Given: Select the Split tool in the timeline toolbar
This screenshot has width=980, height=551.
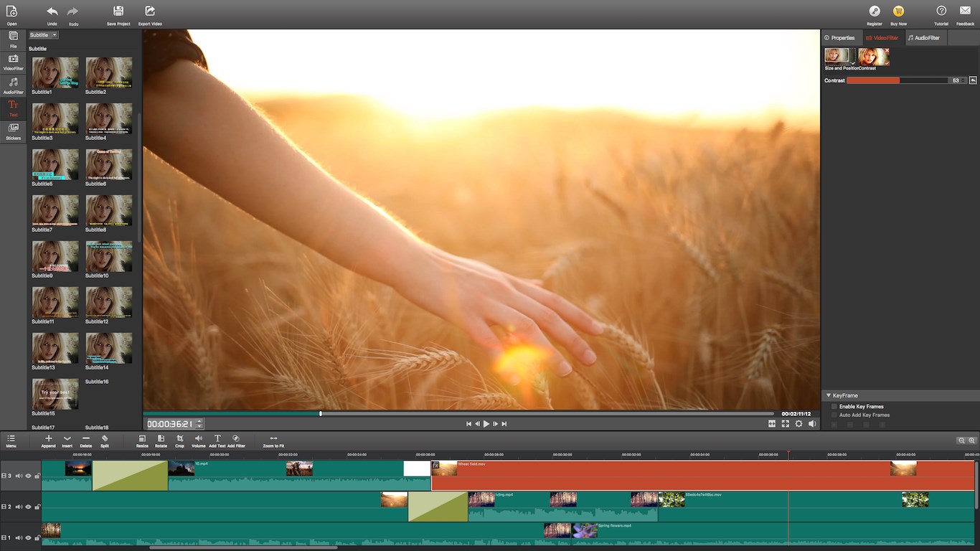Looking at the screenshot, I should click(x=104, y=440).
